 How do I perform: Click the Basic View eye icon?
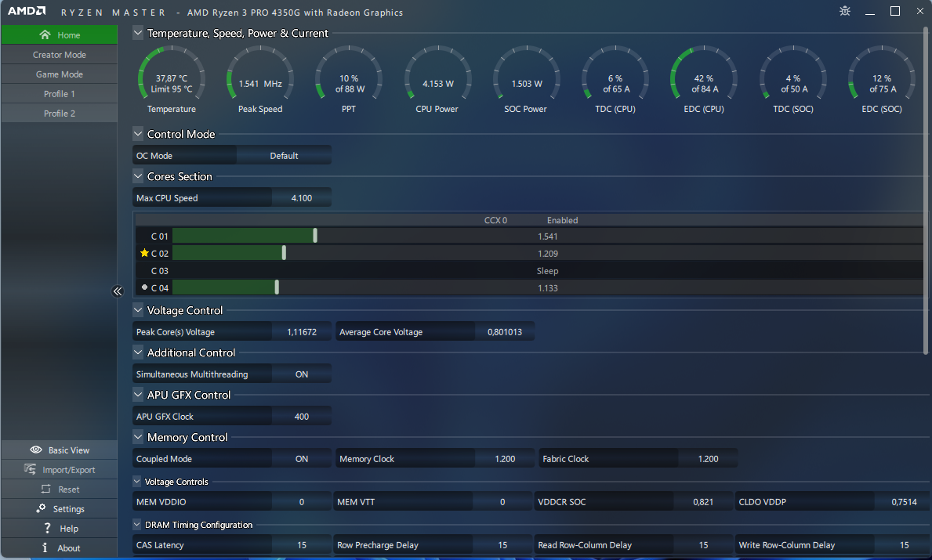point(35,450)
